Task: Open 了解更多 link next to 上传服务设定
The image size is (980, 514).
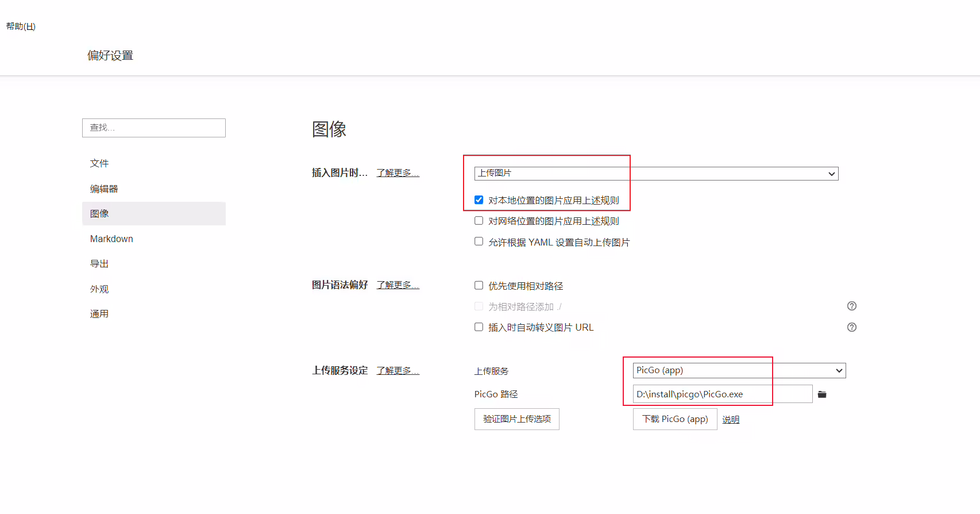Action: point(398,371)
